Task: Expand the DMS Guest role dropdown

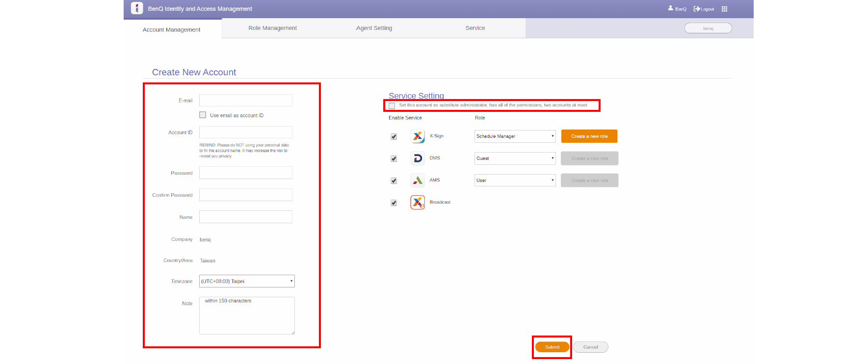Action: [515, 158]
